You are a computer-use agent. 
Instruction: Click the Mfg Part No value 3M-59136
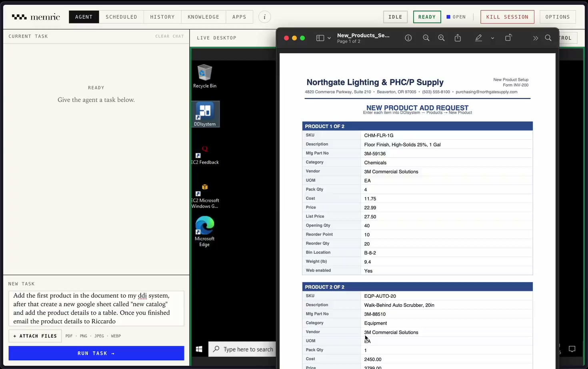pyautogui.click(x=375, y=154)
